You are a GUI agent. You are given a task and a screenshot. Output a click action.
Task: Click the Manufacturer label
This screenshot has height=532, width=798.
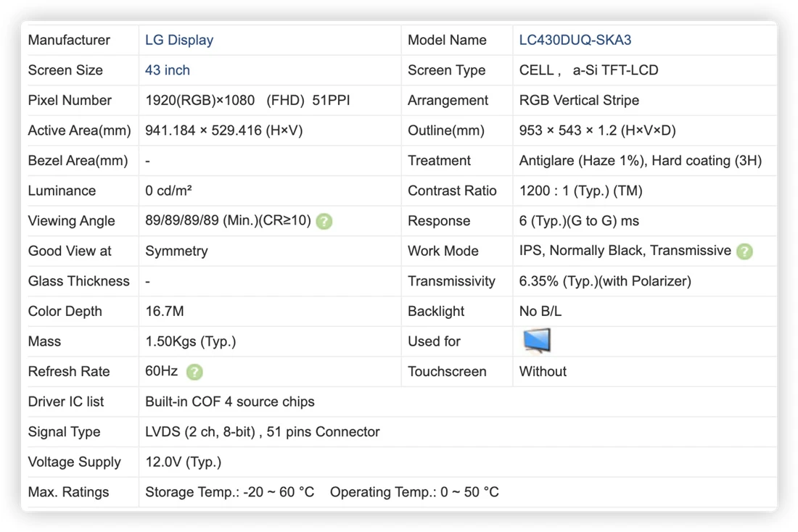[x=69, y=40]
